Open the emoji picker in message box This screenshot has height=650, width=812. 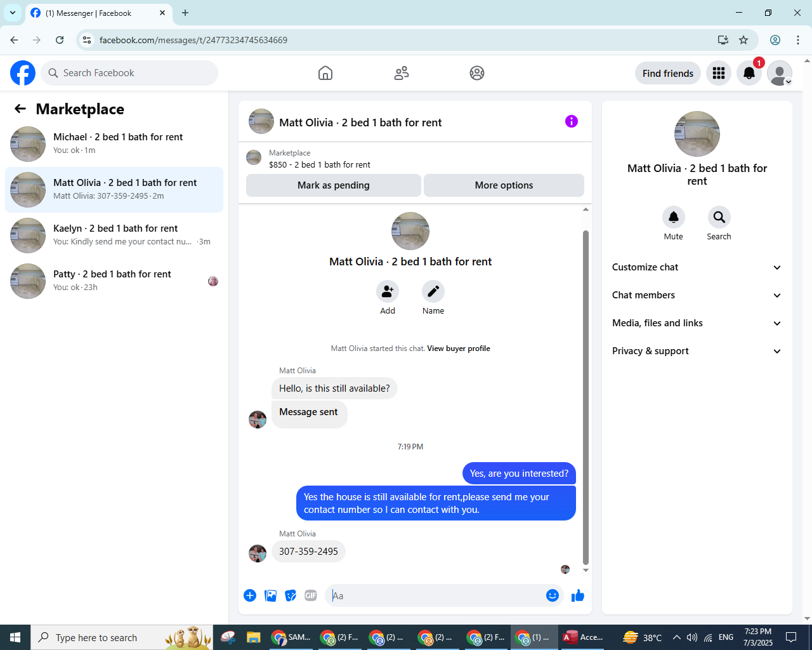click(553, 595)
